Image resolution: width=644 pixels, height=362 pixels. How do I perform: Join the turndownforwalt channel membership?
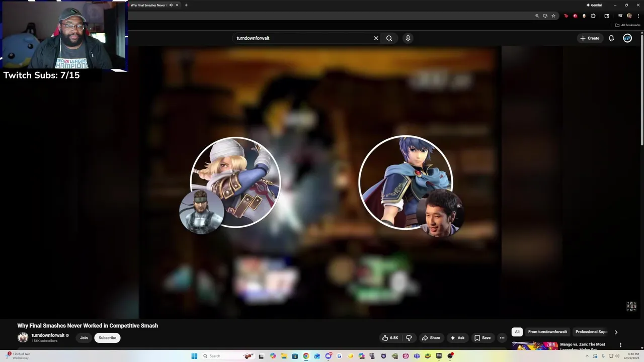point(84,338)
